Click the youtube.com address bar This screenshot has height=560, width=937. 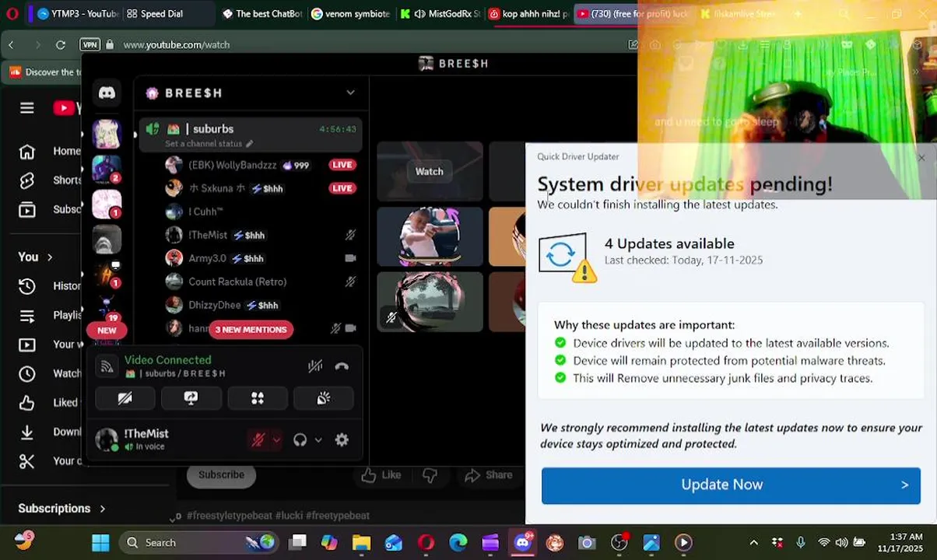(176, 44)
